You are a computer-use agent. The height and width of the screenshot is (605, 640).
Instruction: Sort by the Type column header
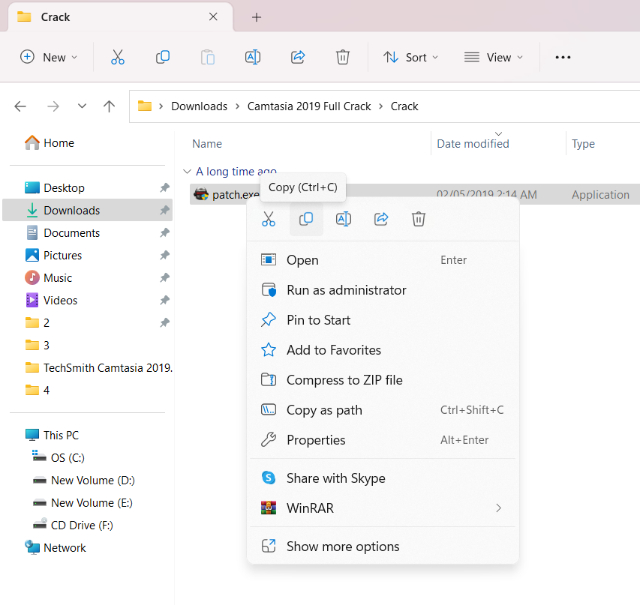pos(583,144)
